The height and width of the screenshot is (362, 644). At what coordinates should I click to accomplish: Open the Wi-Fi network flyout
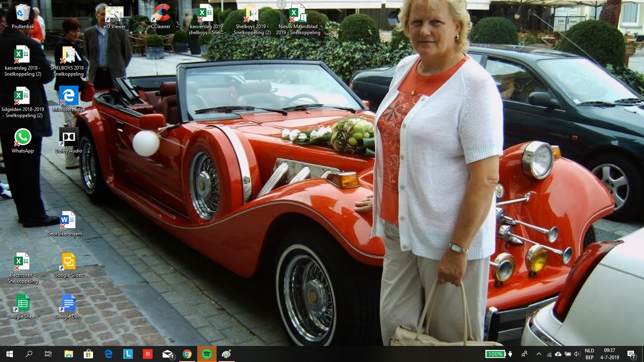(549, 354)
